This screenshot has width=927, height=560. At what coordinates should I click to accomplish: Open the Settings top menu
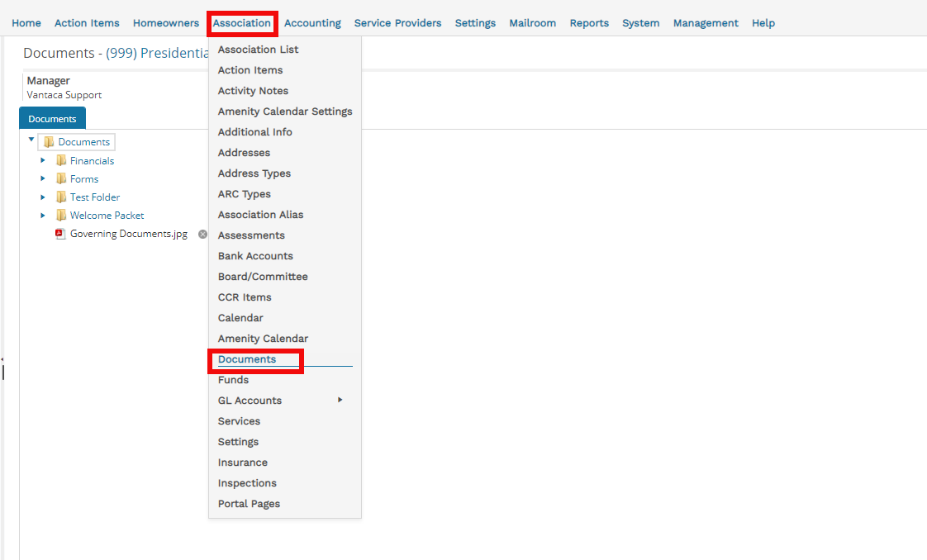click(475, 23)
